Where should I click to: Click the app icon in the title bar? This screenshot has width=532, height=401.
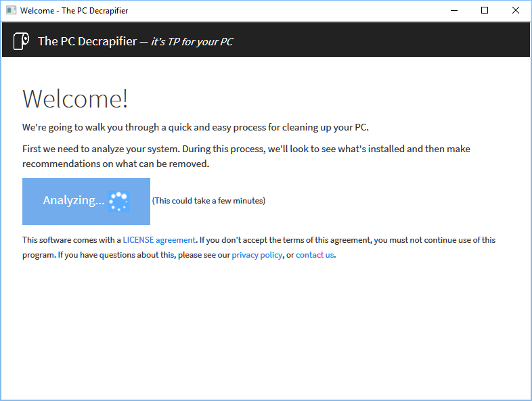point(11,11)
